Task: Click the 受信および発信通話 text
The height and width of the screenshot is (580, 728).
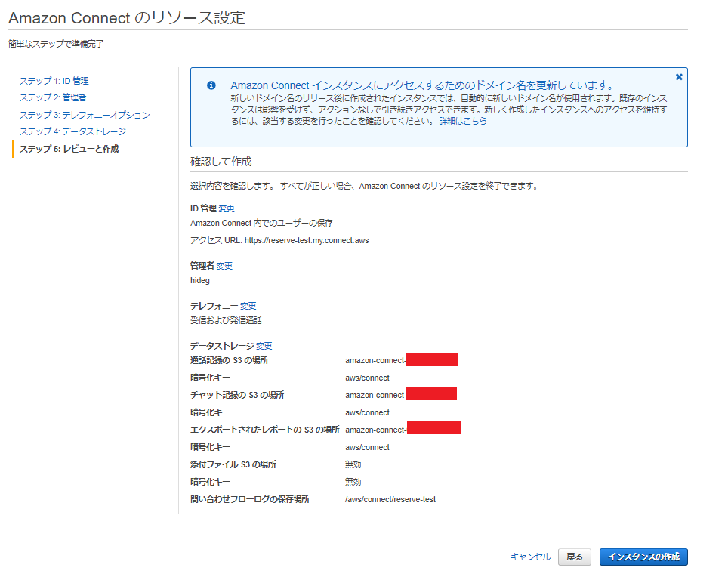Action: pos(226,320)
